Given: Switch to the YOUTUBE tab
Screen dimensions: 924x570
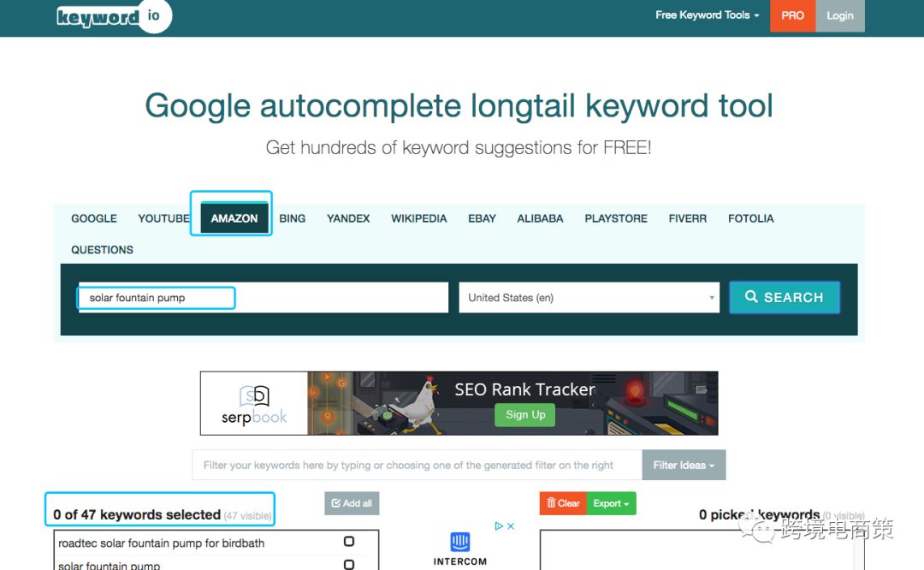Looking at the screenshot, I should click(163, 219).
